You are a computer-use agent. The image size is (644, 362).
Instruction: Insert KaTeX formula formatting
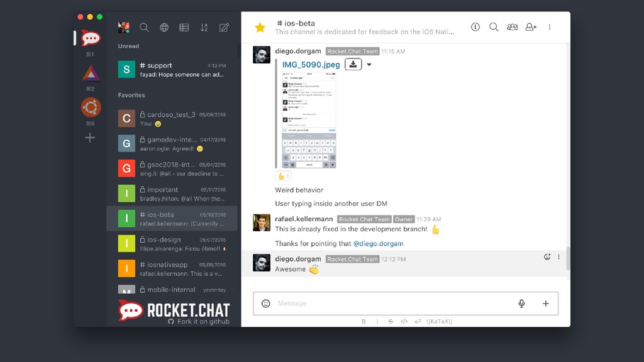tap(439, 321)
